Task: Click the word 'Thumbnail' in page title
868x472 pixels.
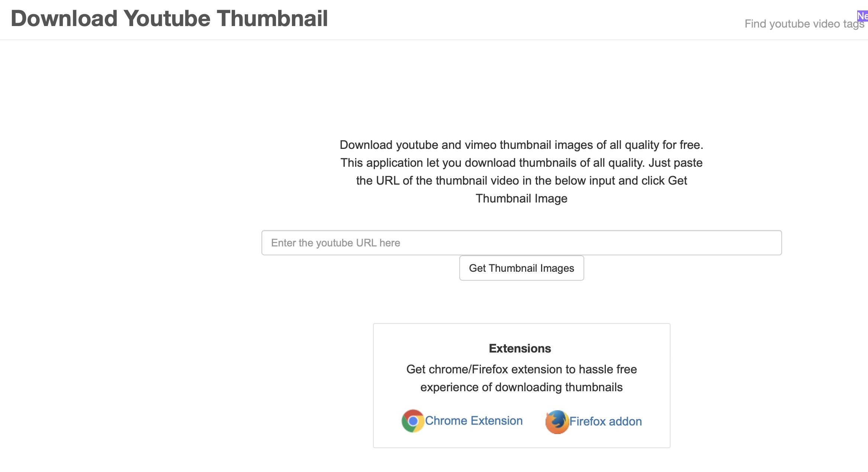Action: pyautogui.click(x=272, y=18)
